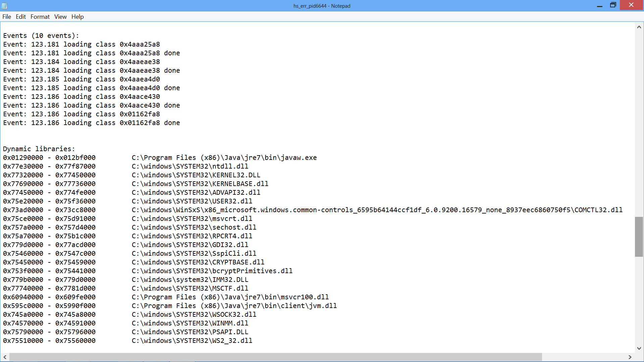Open the Help menu

[77, 17]
